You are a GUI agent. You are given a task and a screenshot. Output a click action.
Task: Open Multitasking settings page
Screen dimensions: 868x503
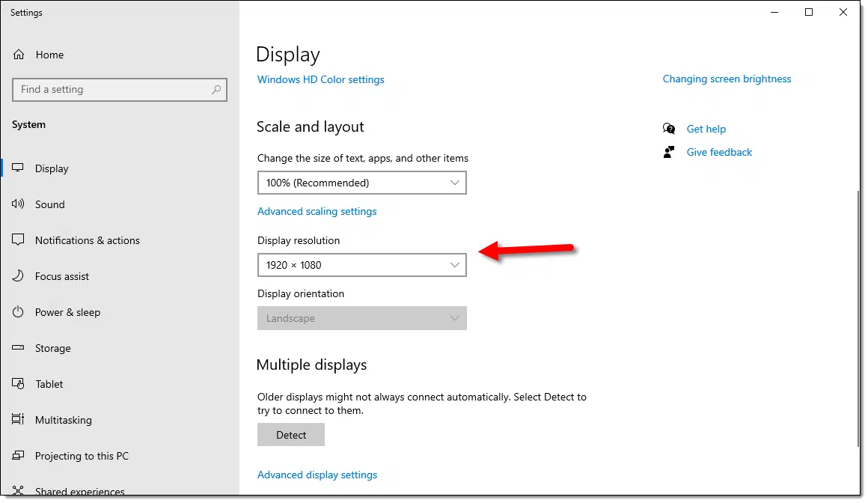(x=64, y=420)
